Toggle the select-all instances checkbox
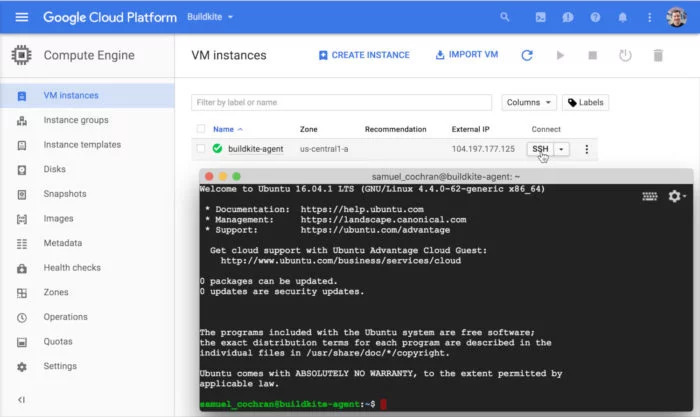This screenshot has width=700, height=417. point(201,129)
